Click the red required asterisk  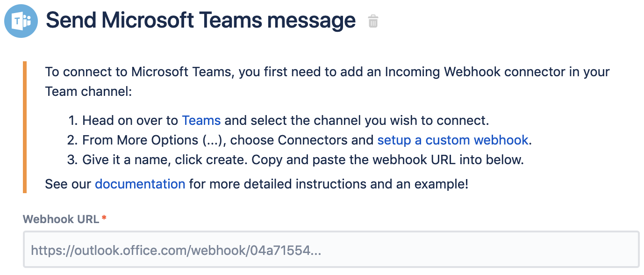[x=104, y=218]
